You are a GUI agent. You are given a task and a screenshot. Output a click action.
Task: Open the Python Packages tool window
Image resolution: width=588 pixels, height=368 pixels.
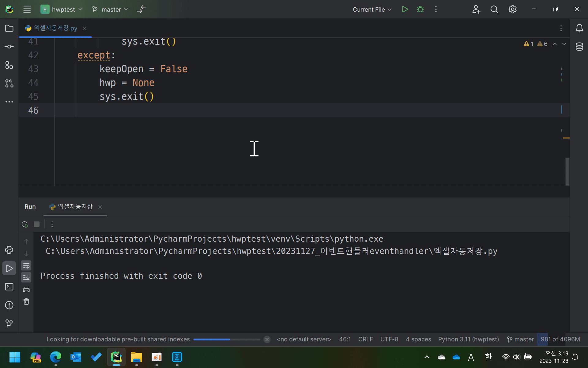9,250
